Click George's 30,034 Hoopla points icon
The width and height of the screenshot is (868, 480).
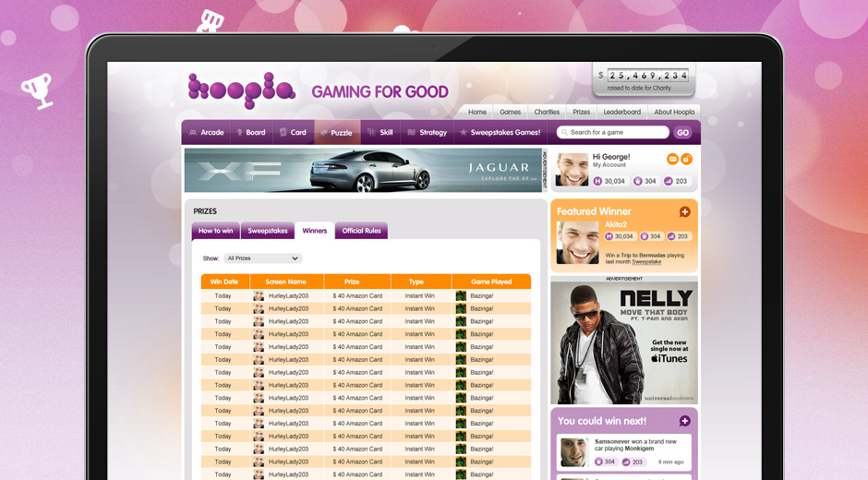tap(597, 181)
